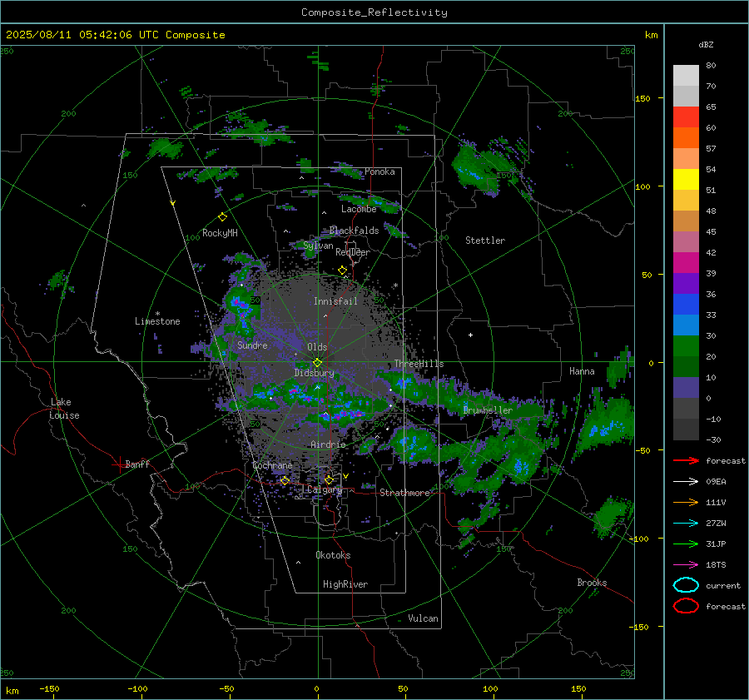This screenshot has width=749, height=700.
Task: Click the dBZ legend heading
Action: pyautogui.click(x=706, y=44)
